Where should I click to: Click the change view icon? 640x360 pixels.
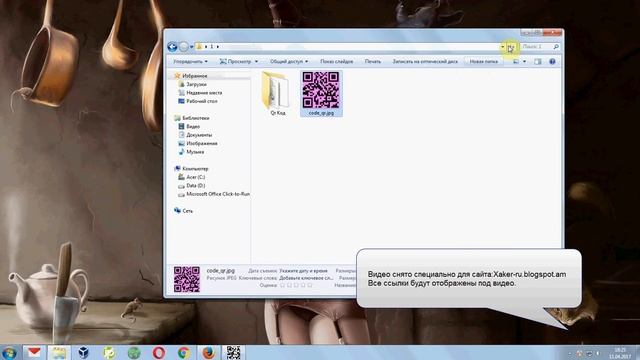point(516,61)
